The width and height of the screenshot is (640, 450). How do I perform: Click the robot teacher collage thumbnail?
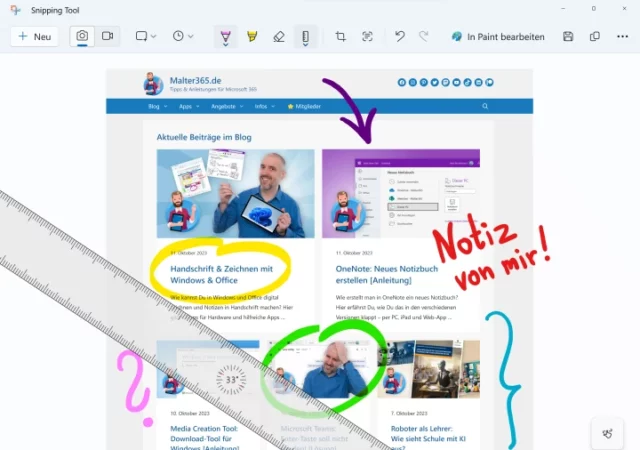click(428, 369)
